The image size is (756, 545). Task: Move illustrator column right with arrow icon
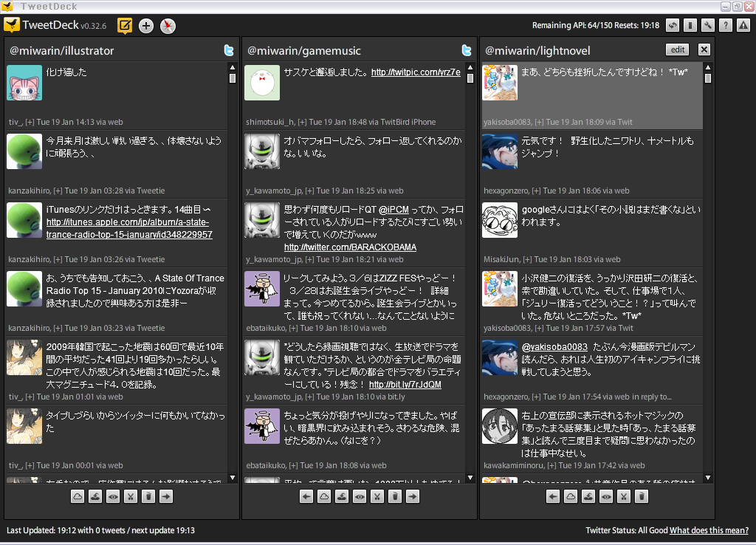pos(166,496)
